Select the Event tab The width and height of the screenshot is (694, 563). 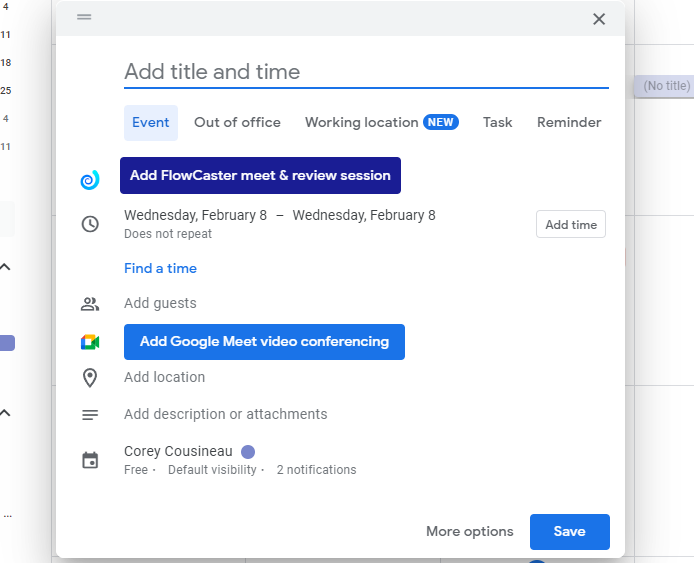pos(150,123)
